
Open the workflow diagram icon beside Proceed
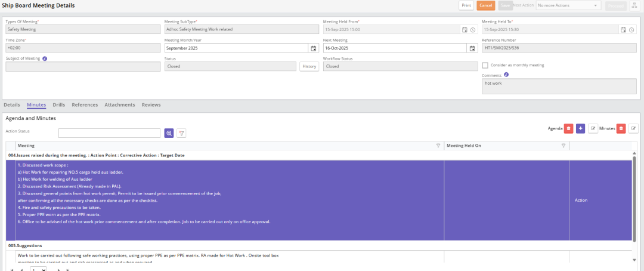[633, 5]
